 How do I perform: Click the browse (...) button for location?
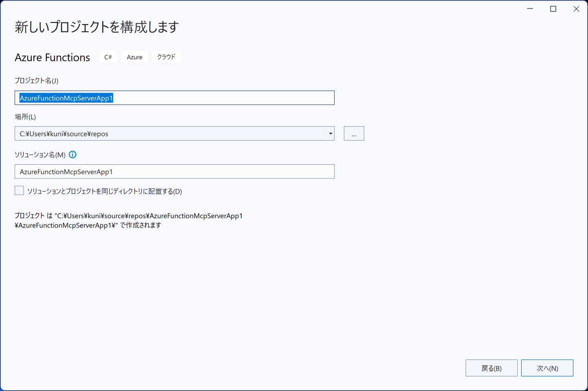(354, 134)
